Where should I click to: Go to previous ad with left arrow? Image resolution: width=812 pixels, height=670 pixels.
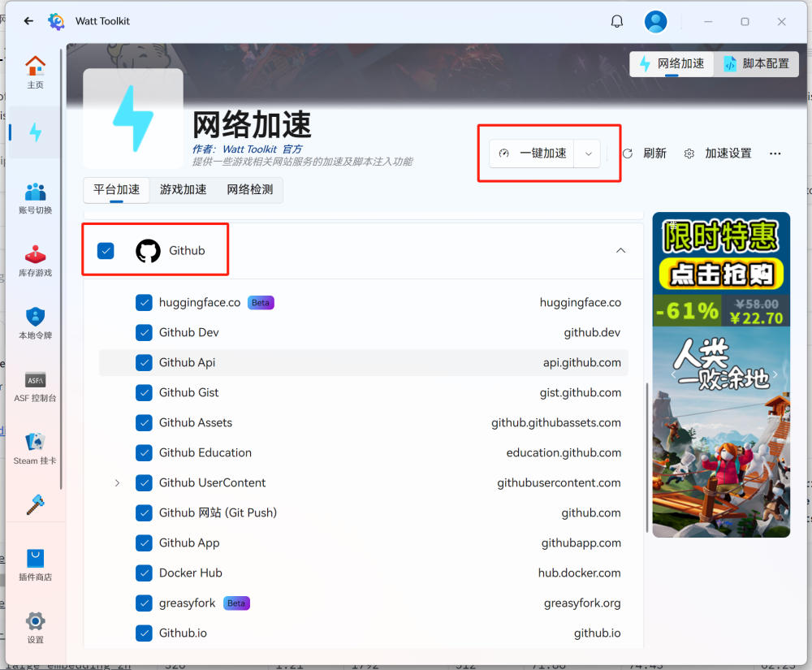(673, 374)
